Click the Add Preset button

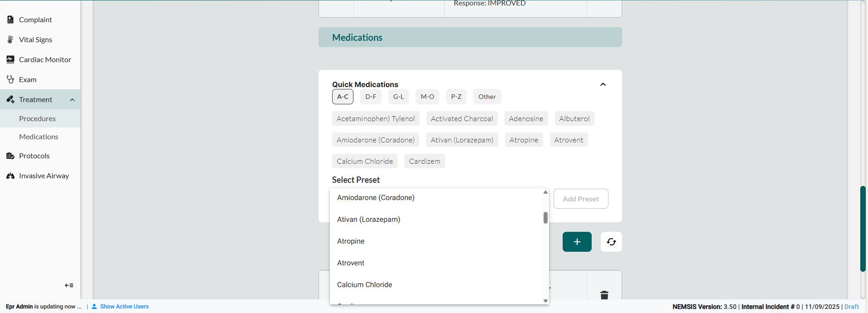click(x=580, y=199)
